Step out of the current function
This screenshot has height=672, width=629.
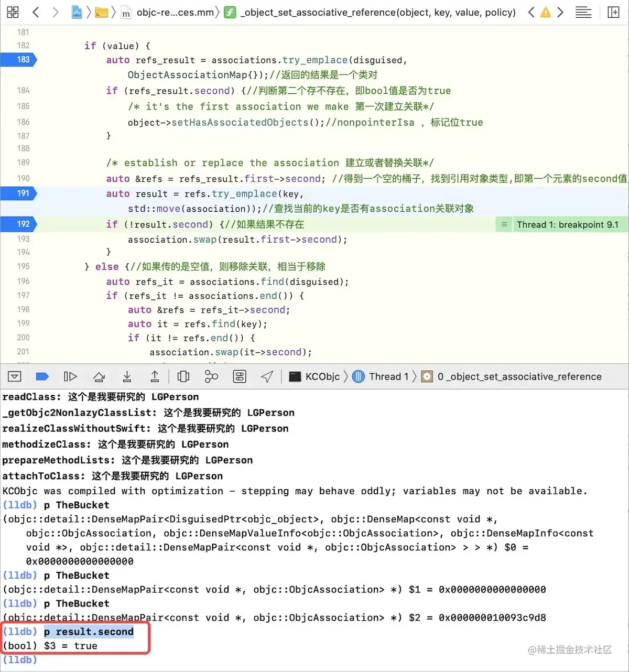(x=155, y=376)
